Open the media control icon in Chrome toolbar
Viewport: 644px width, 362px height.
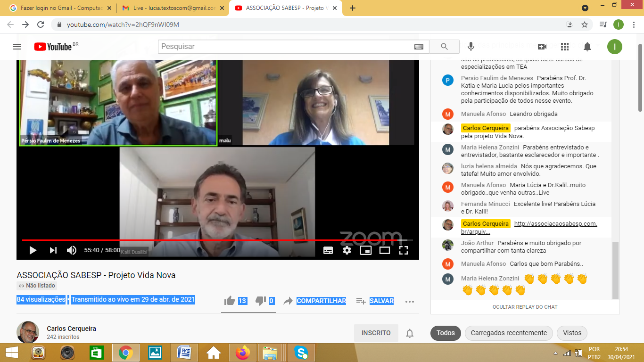click(603, 25)
